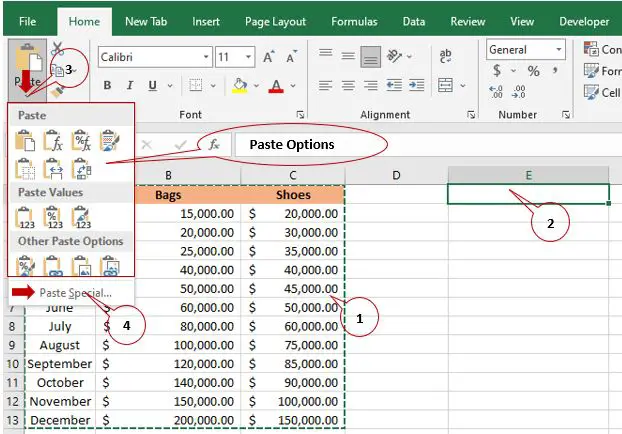The image size is (622, 434).
Task: Toggle Bottom Align
Action: (x=371, y=56)
